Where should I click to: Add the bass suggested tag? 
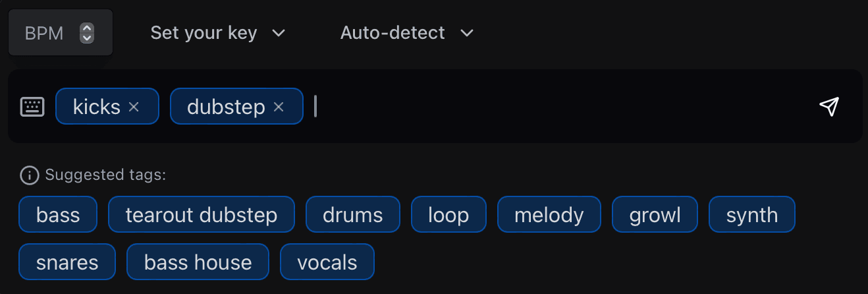point(59,215)
